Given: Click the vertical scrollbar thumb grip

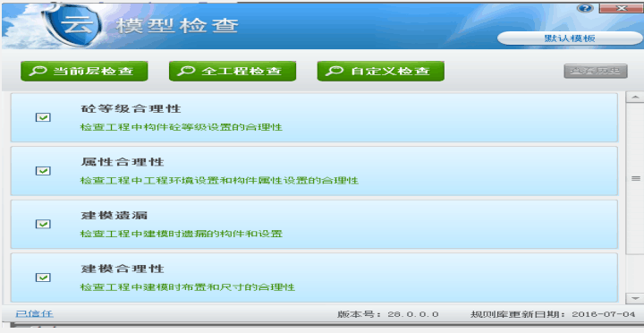Looking at the screenshot, I should click(635, 178).
